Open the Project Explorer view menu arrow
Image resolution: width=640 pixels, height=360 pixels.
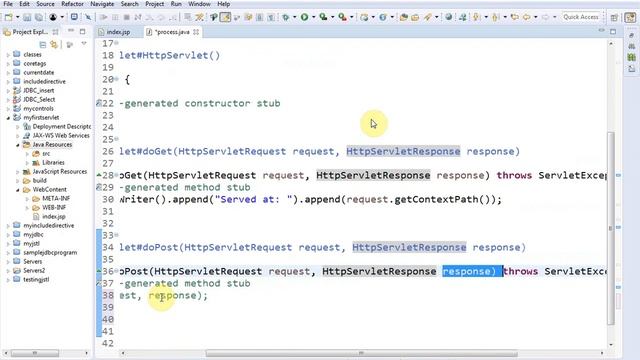[x=84, y=44]
